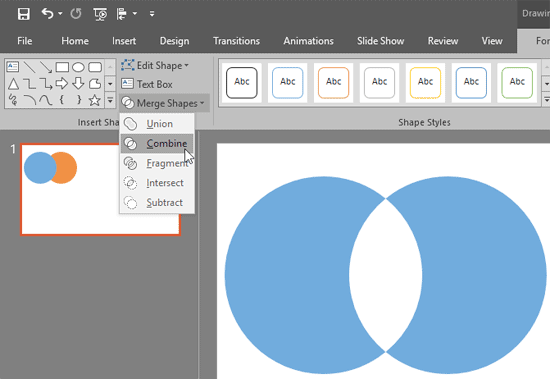Select the Curve shape tool
The width and height of the screenshot is (550, 379).
pos(46,100)
